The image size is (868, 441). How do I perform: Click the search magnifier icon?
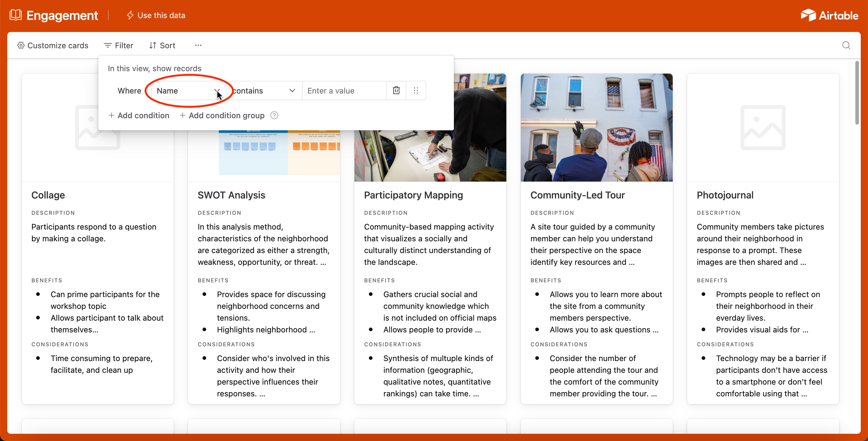[846, 45]
